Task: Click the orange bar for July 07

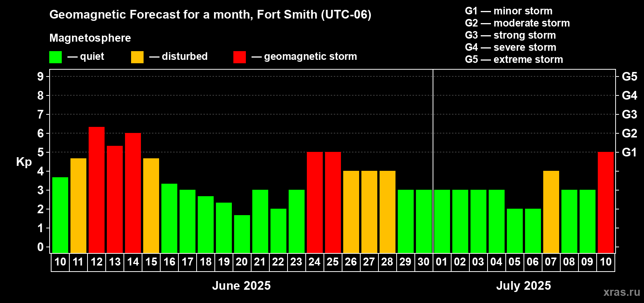Action: point(551,212)
